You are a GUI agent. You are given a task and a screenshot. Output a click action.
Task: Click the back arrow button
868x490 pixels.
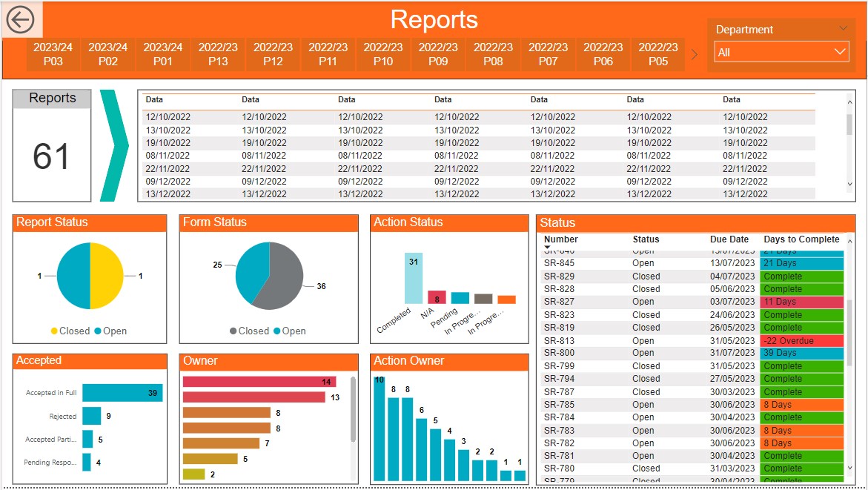(x=20, y=20)
